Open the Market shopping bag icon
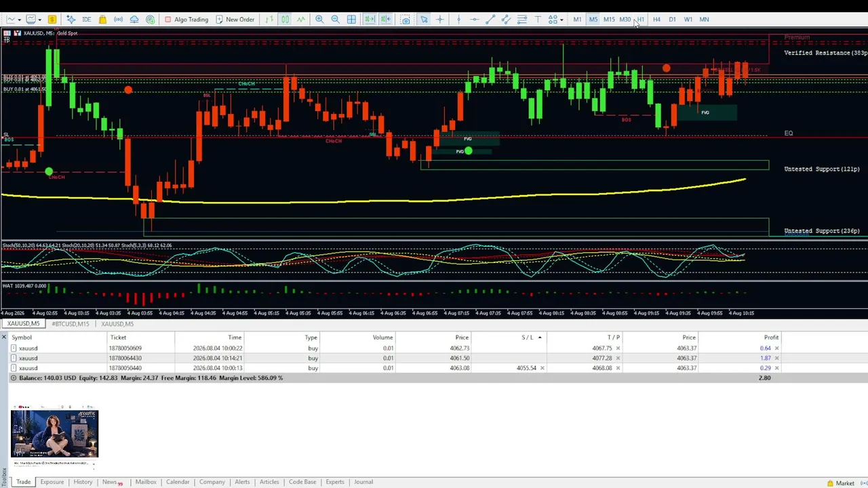This screenshot has height=488, width=868. click(x=102, y=20)
